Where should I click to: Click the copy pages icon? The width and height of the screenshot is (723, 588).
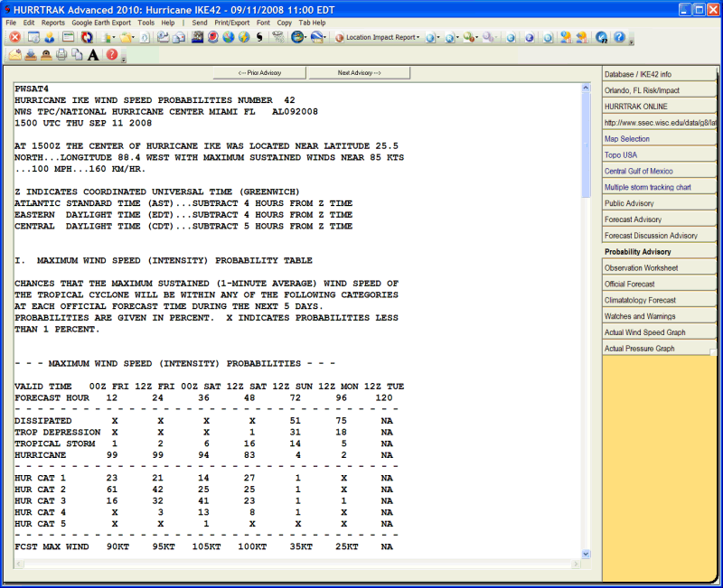click(77, 55)
